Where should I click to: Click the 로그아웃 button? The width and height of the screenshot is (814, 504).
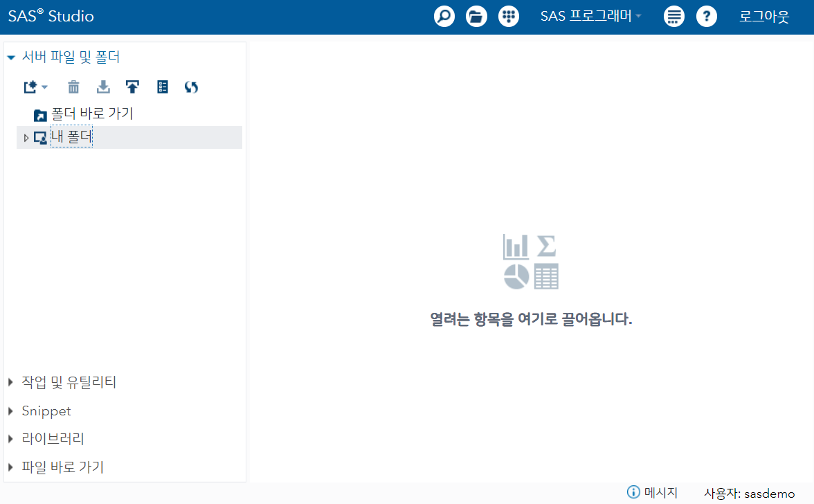pyautogui.click(x=763, y=16)
